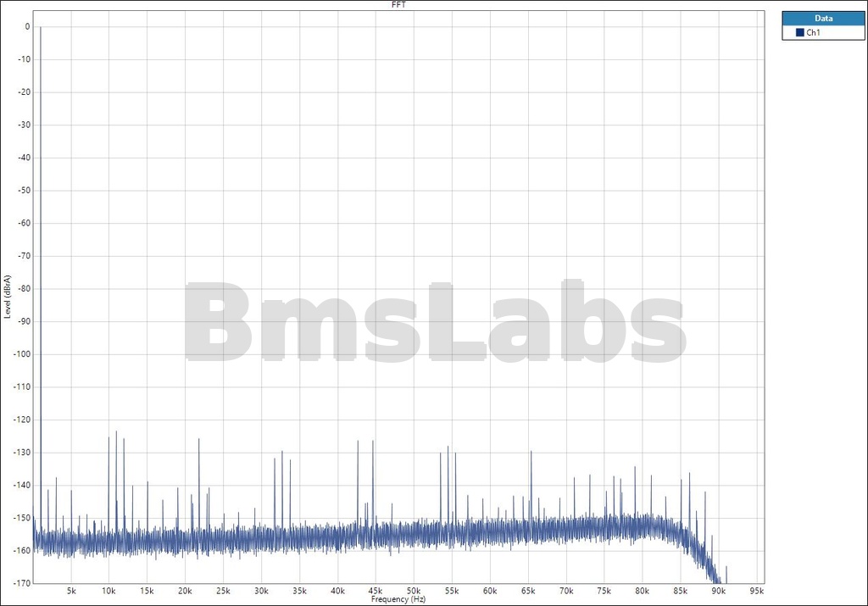Click the Level (dBrA) axis title
868x606 pixels.
point(7,297)
